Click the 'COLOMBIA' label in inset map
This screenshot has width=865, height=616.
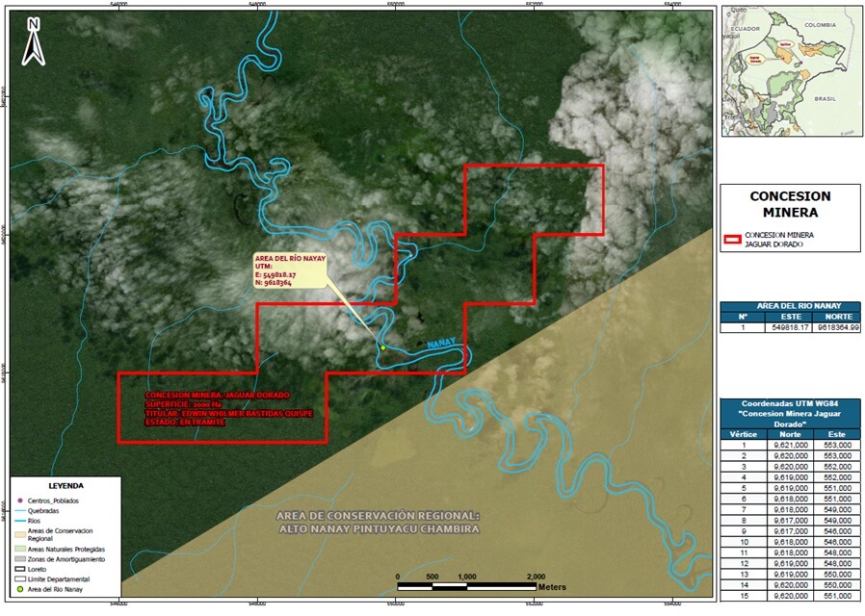[x=820, y=25]
